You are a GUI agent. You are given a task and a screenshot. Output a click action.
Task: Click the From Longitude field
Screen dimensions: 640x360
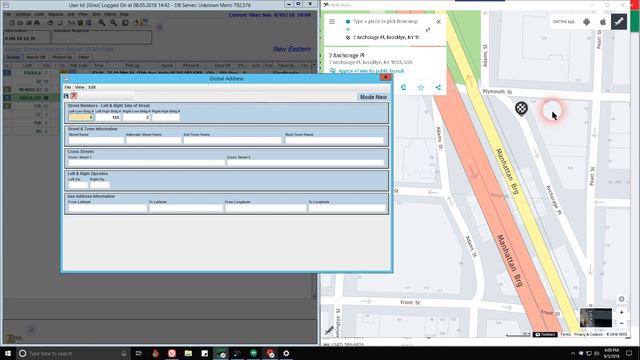pos(265,208)
